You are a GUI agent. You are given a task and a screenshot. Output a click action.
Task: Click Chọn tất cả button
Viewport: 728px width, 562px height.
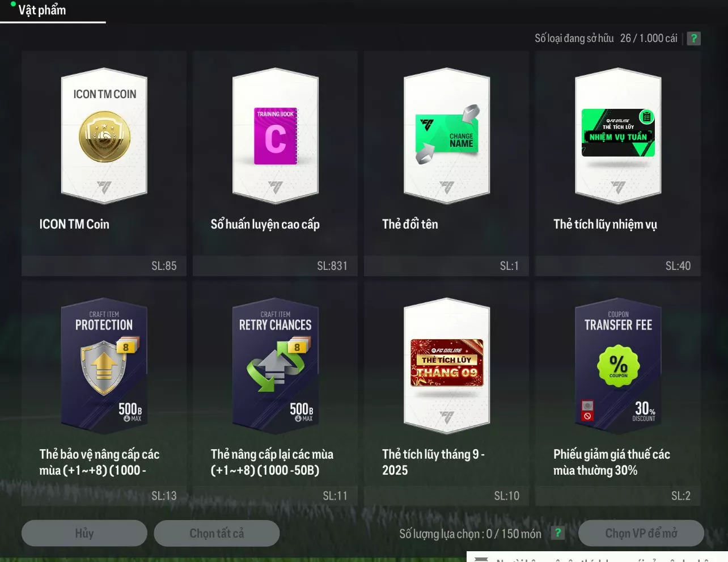click(217, 533)
